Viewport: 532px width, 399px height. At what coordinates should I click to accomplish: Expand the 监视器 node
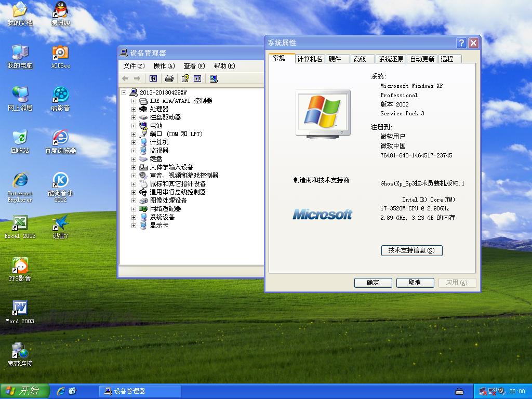coord(134,151)
